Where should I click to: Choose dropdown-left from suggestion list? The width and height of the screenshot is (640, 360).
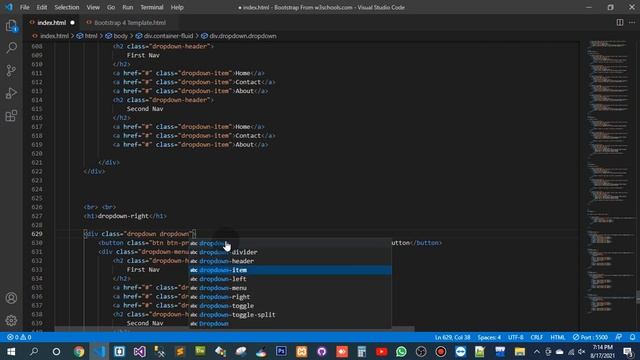click(x=290, y=279)
